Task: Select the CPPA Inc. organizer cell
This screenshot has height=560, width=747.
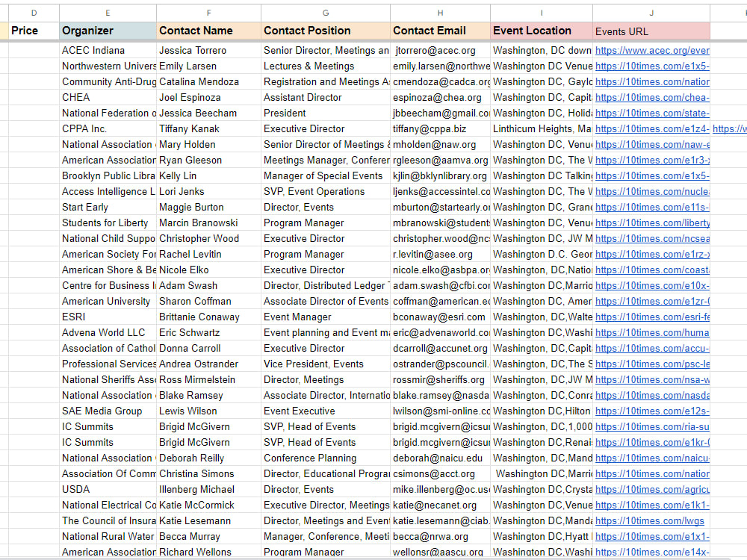Action: click(108, 129)
